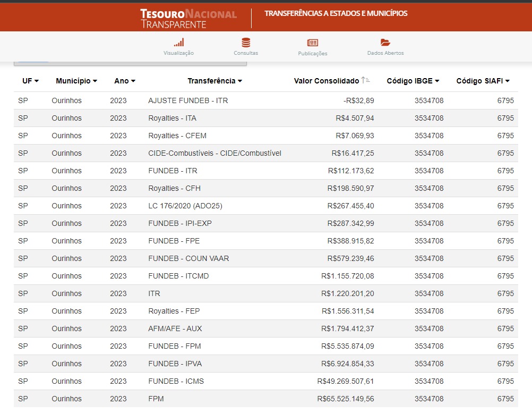Click the value R$6.924.854,33
The width and height of the screenshot is (532, 413).
tap(348, 364)
